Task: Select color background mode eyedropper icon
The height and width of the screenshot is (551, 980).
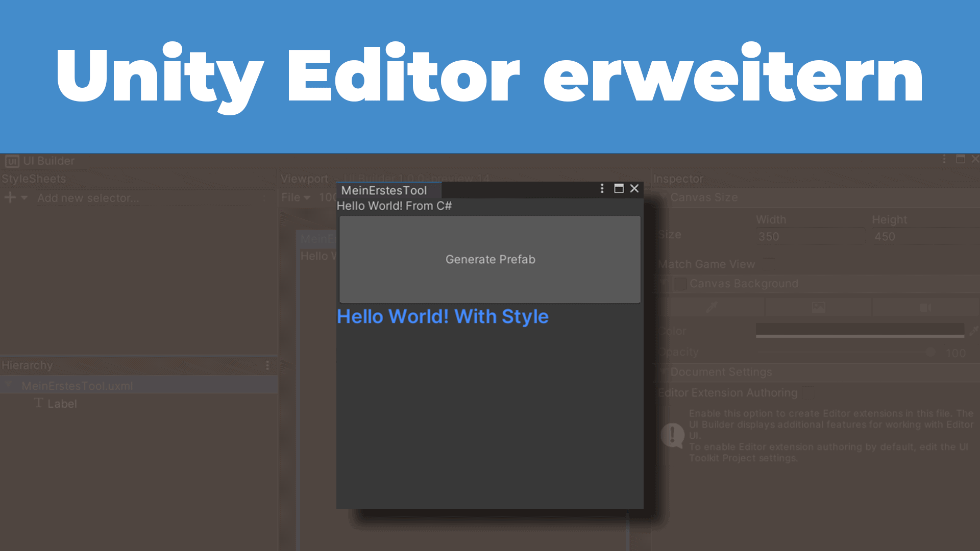Action: click(712, 307)
